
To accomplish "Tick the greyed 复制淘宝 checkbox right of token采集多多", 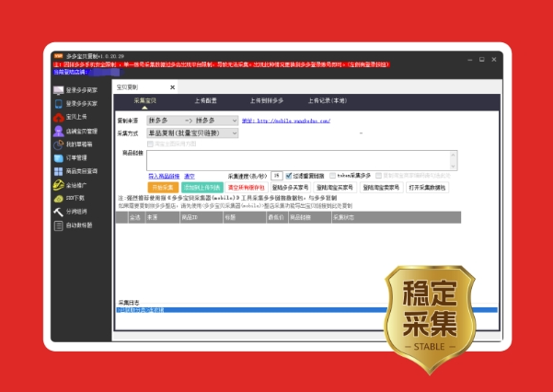I will click(x=378, y=176).
